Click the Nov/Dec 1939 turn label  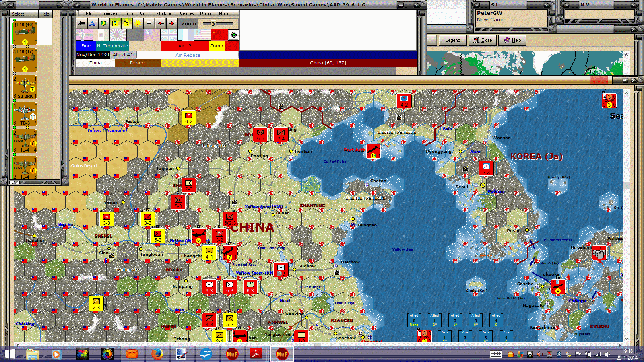93,55
